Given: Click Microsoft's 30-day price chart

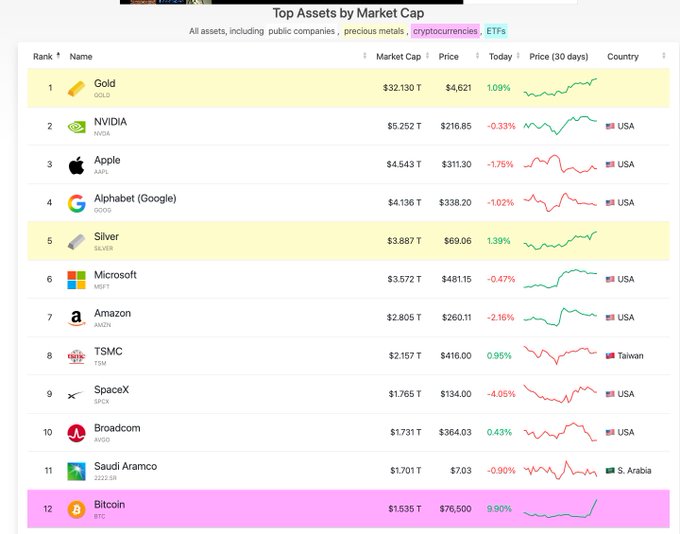Looking at the screenshot, I should pyautogui.click(x=560, y=279).
